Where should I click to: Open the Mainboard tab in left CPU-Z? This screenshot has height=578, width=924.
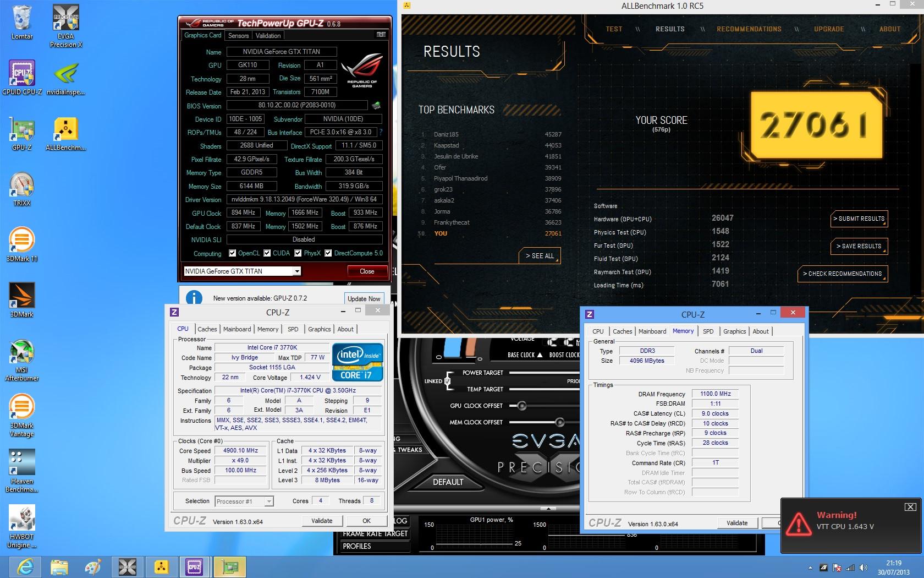237,329
